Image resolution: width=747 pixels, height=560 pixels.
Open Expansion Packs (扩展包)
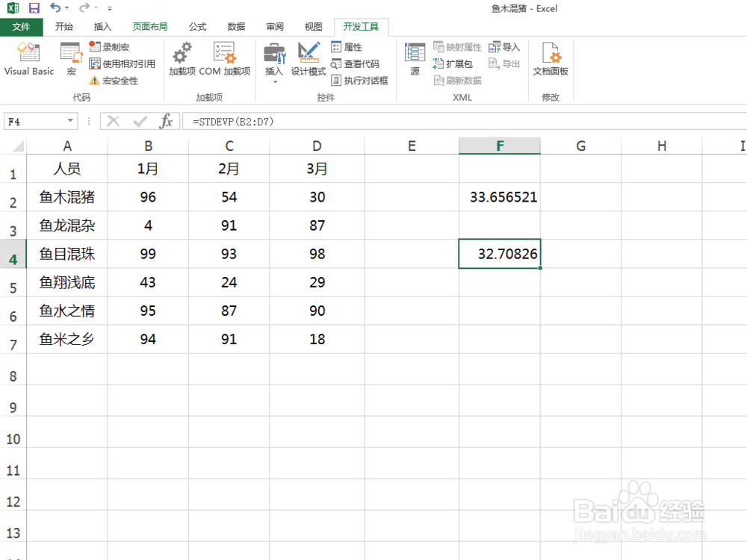point(453,63)
